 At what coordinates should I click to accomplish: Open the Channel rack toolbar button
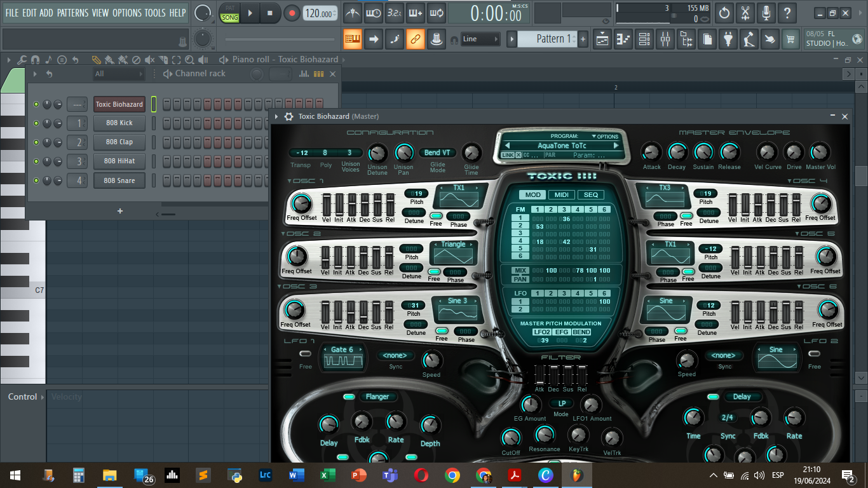point(644,39)
